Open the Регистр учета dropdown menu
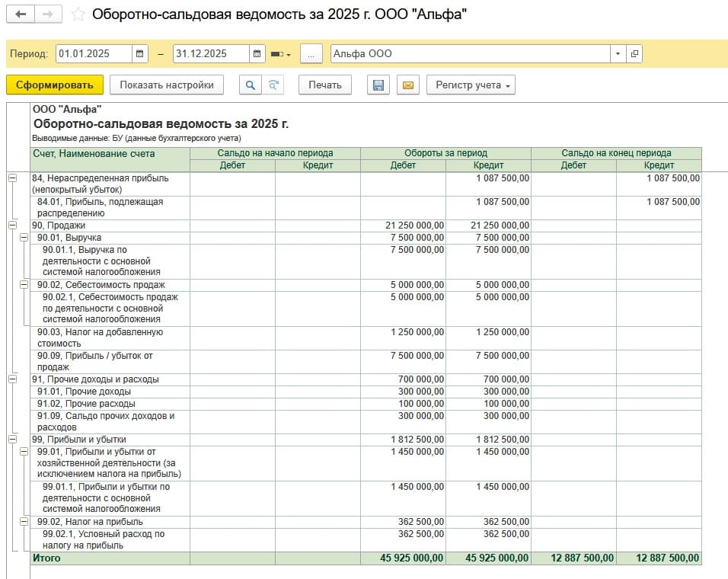The image size is (728, 579). click(471, 85)
